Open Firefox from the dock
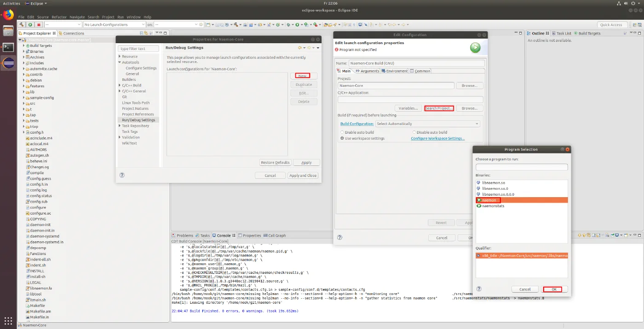Viewport: 644px width, 329px height. click(x=8, y=15)
